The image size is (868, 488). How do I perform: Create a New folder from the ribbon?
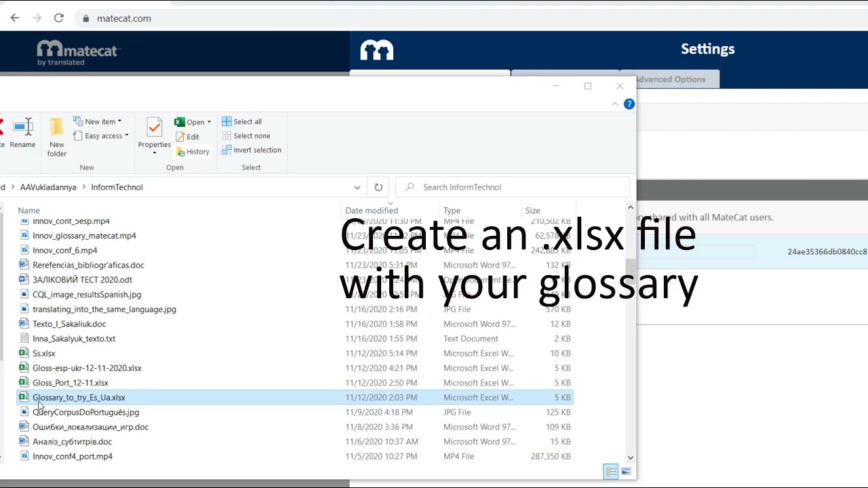tap(57, 137)
